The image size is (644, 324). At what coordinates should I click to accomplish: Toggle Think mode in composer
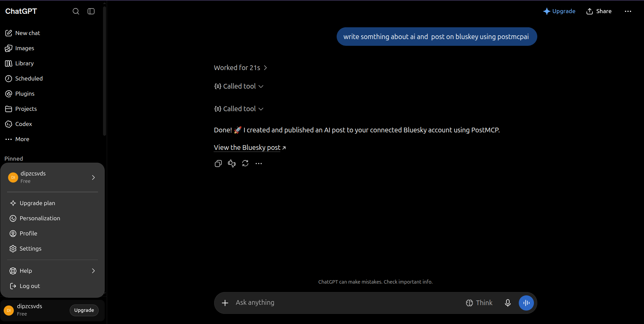(479, 303)
